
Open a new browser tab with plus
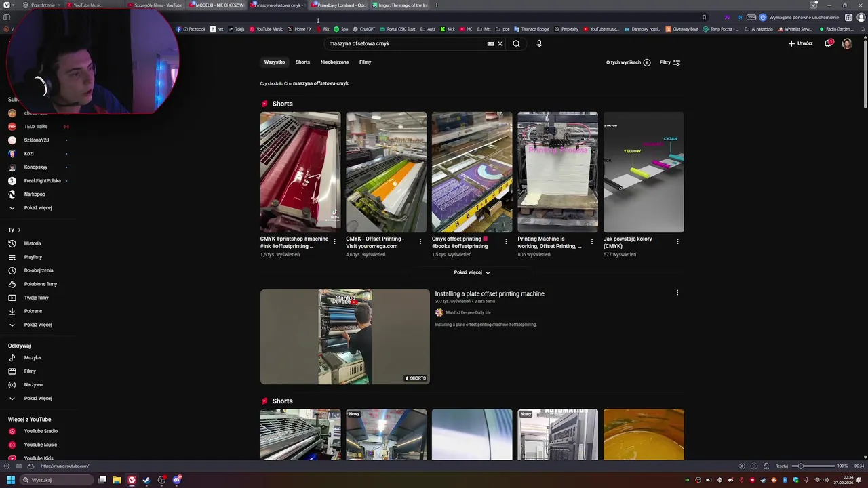click(437, 5)
